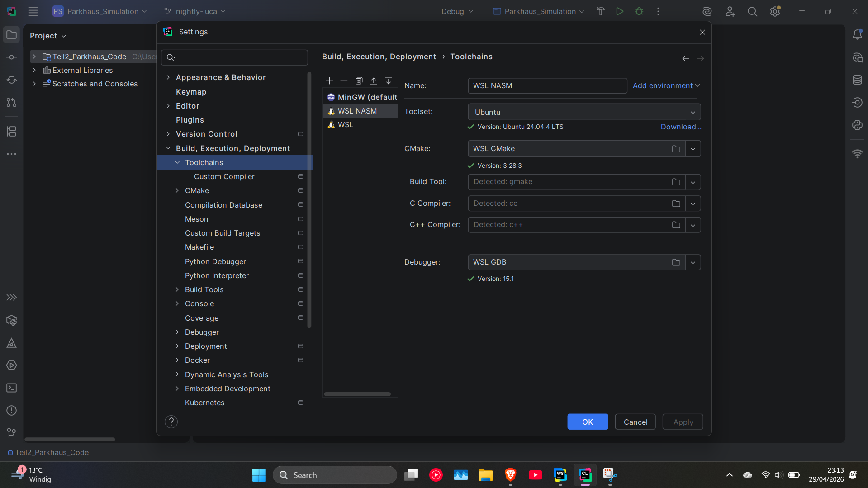Click Cancel in Settings dialog
The width and height of the screenshot is (868, 488).
point(635,422)
